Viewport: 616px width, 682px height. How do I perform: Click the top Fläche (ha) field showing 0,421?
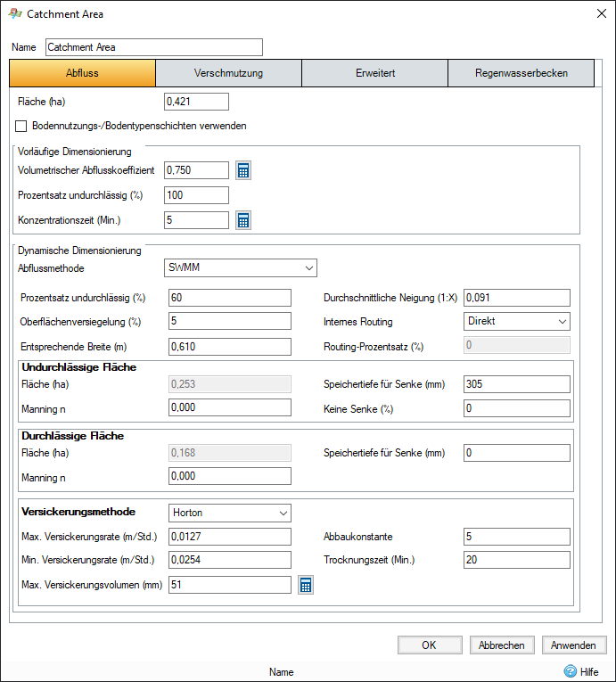point(196,102)
